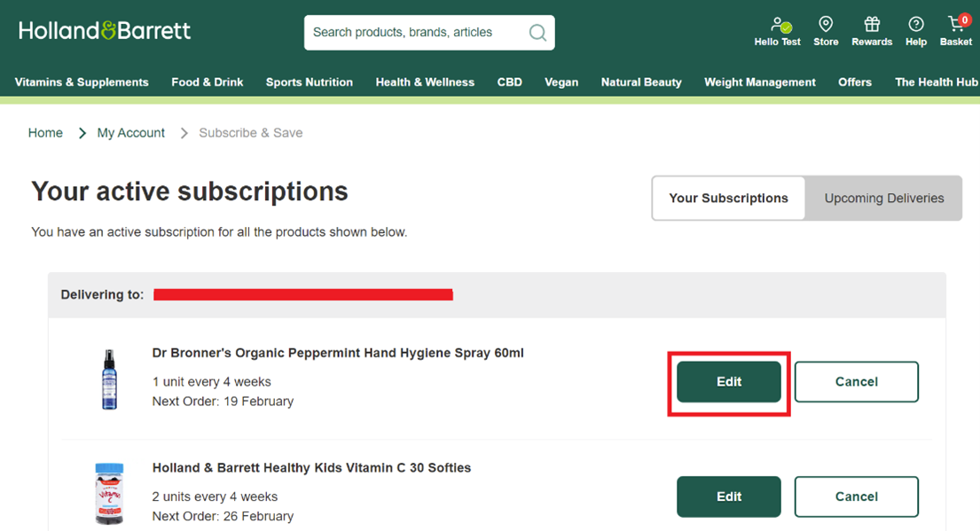Cancel the Healthy Kids Vitamin C subscription
980x531 pixels.
(856, 496)
